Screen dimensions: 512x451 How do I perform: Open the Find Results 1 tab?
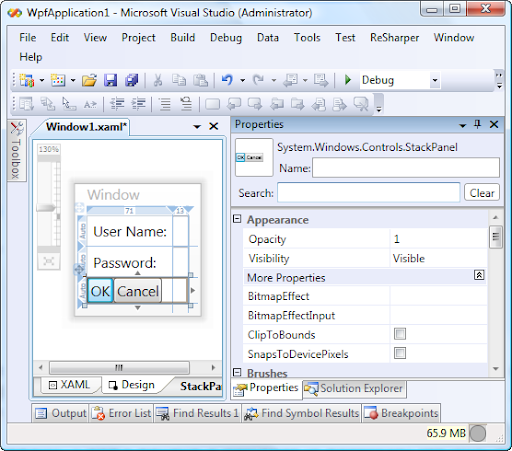click(197, 413)
